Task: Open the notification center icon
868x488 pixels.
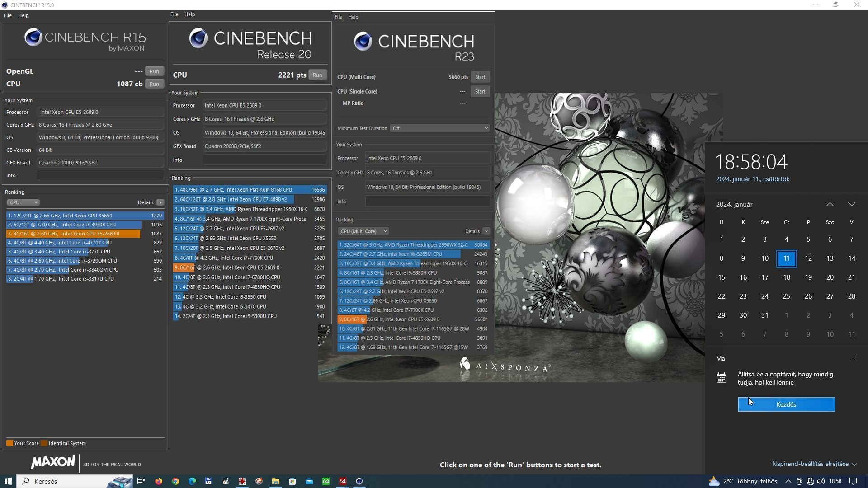Action: click(853, 481)
